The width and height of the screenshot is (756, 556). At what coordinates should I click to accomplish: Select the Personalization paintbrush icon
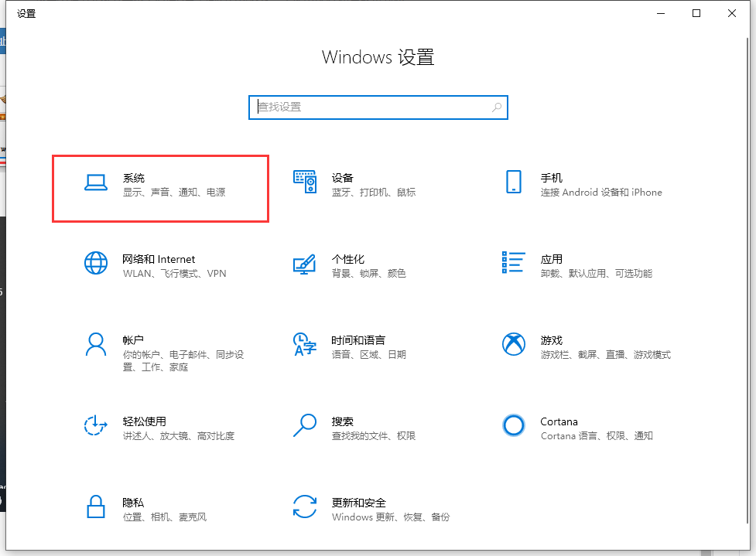pos(305,264)
